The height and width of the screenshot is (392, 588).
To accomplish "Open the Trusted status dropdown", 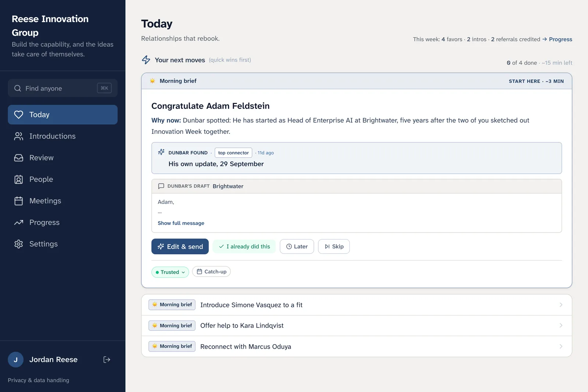I will tap(170, 272).
